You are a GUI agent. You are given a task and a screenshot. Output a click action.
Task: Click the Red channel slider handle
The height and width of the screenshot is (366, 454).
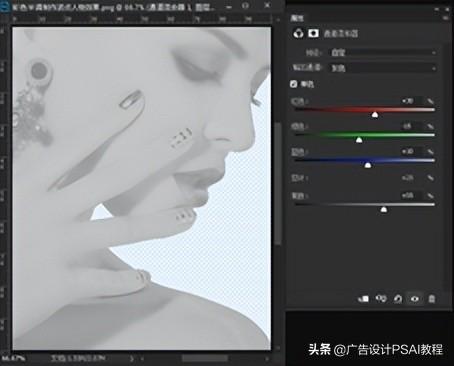375,114
